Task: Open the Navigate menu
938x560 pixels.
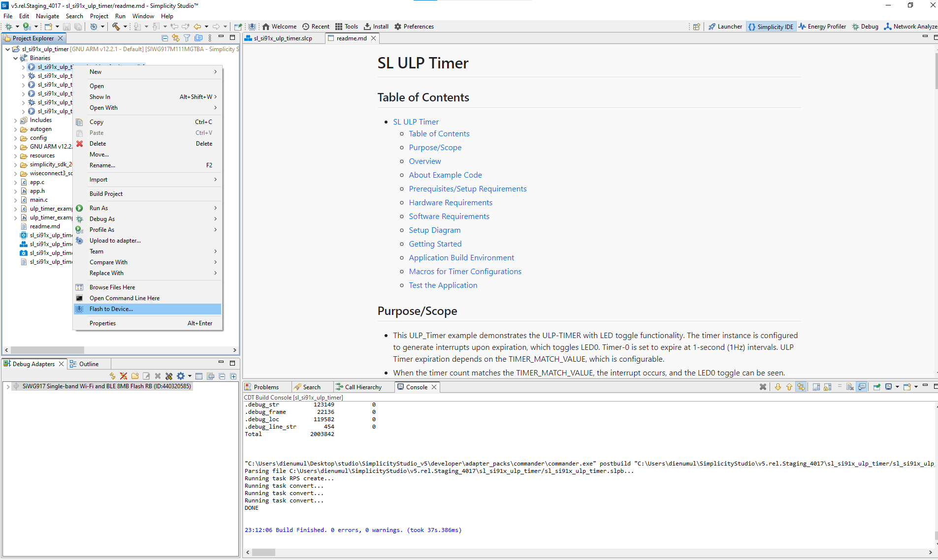Action: pyautogui.click(x=47, y=16)
